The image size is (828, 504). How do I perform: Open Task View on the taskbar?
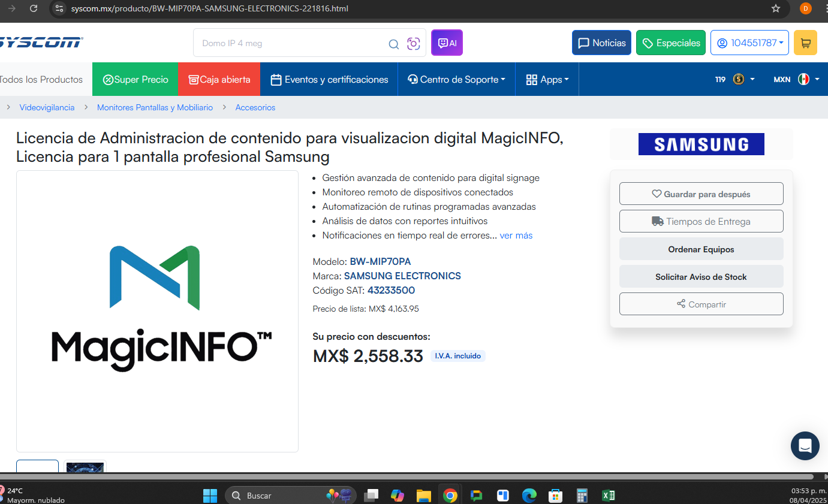tap(372, 496)
